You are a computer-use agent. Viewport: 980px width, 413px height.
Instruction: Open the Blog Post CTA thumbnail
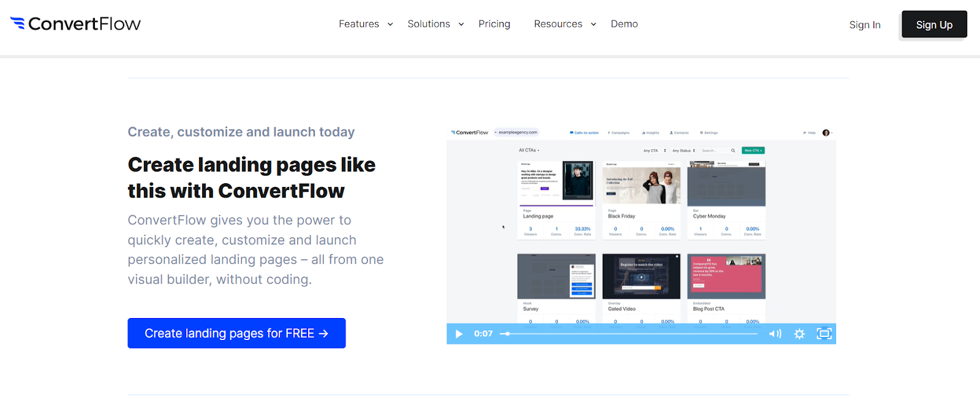pos(726,276)
